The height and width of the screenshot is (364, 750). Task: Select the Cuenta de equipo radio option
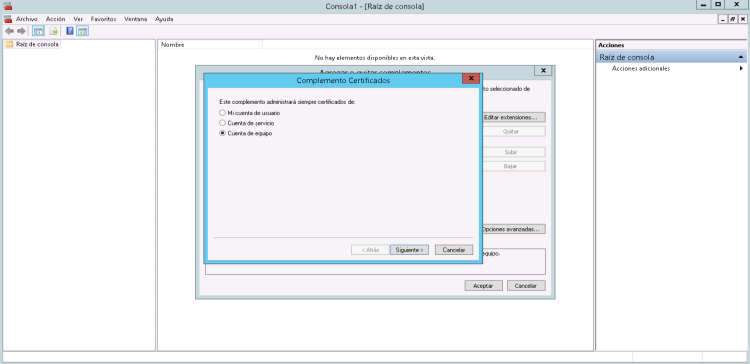coord(222,133)
